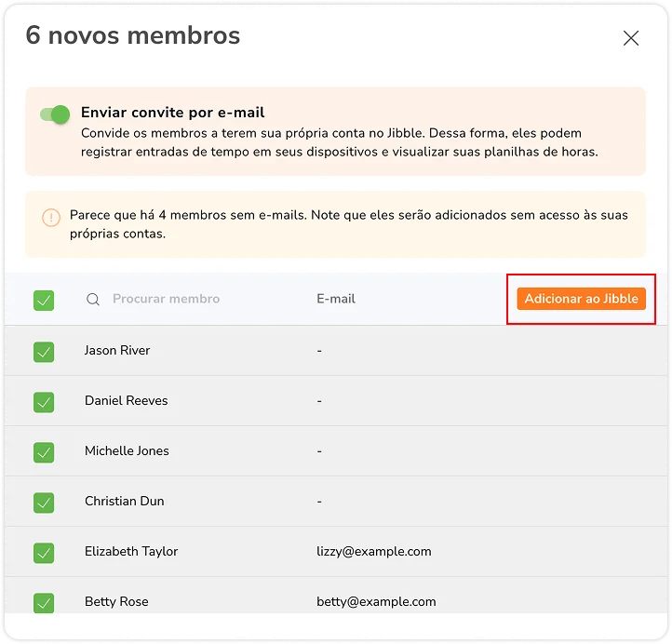Click the Daniel Reeves name
This screenshot has height=644, width=672.
click(126, 401)
